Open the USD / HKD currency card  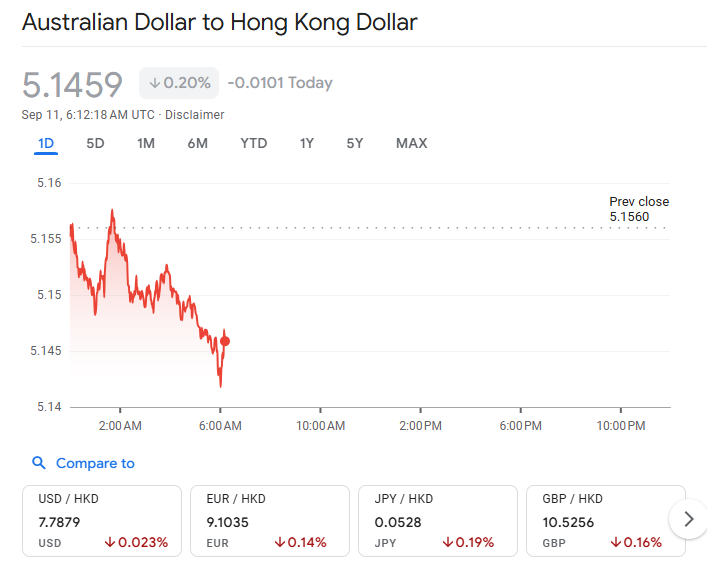click(x=102, y=520)
